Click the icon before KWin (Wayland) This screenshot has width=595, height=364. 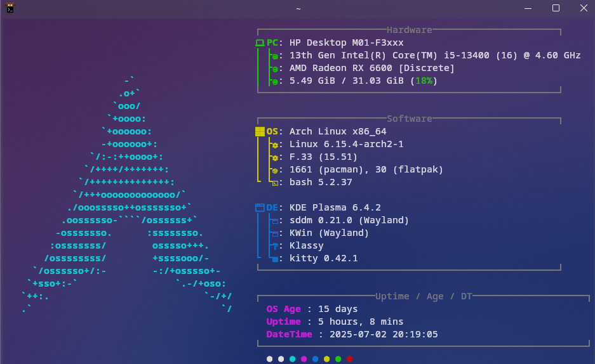pos(275,234)
